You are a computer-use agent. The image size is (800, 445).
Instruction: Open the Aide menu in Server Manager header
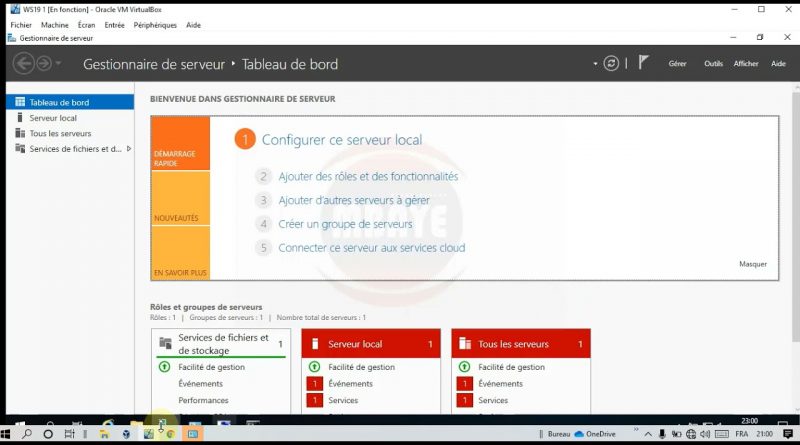pyautogui.click(x=778, y=64)
